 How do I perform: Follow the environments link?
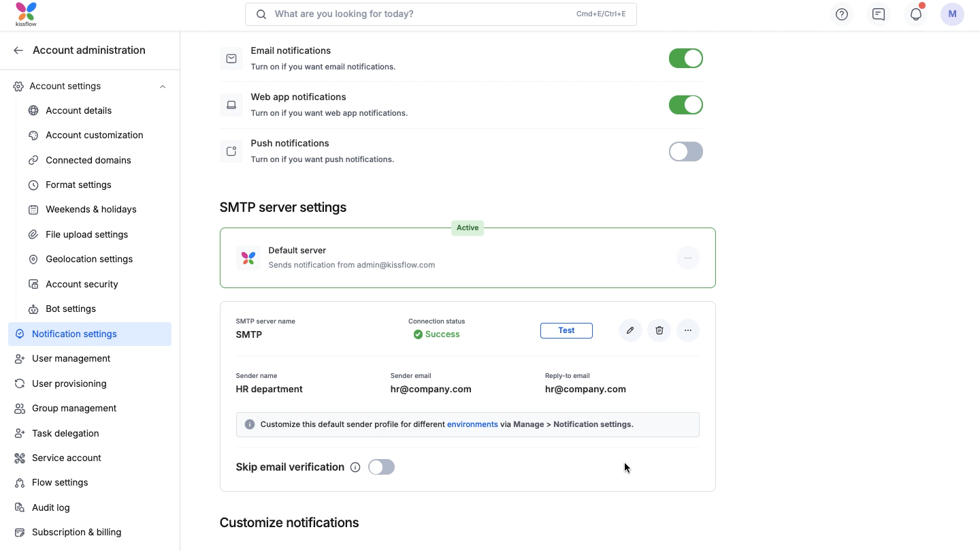pyautogui.click(x=472, y=424)
